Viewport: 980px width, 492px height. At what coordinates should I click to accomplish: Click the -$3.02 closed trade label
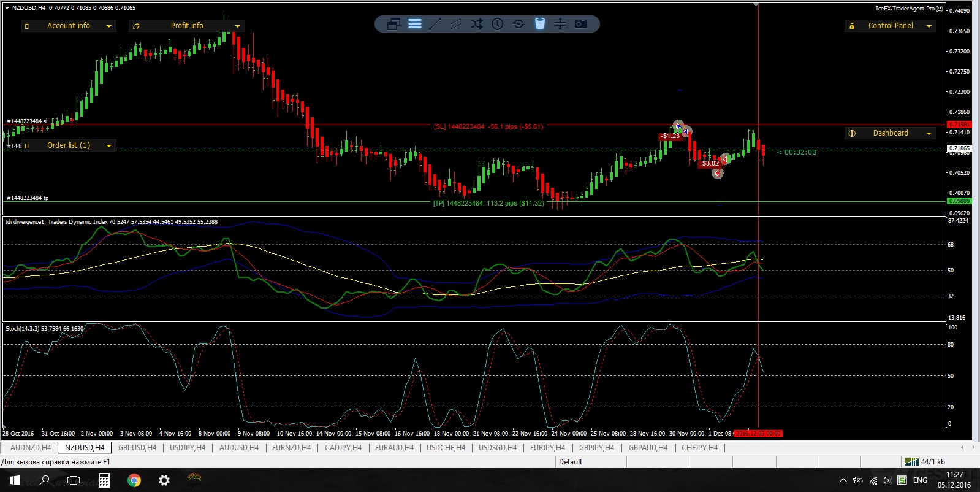pos(710,163)
